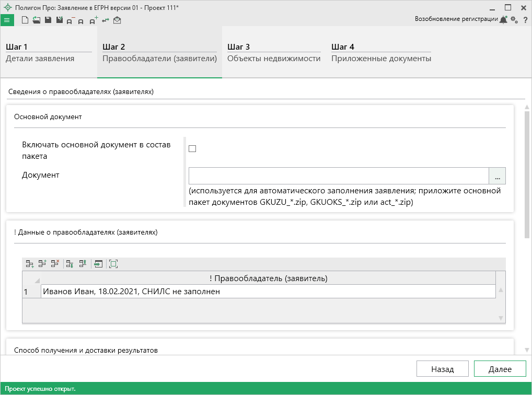
Task: Click the question mark help icon
Action: [x=525, y=20]
